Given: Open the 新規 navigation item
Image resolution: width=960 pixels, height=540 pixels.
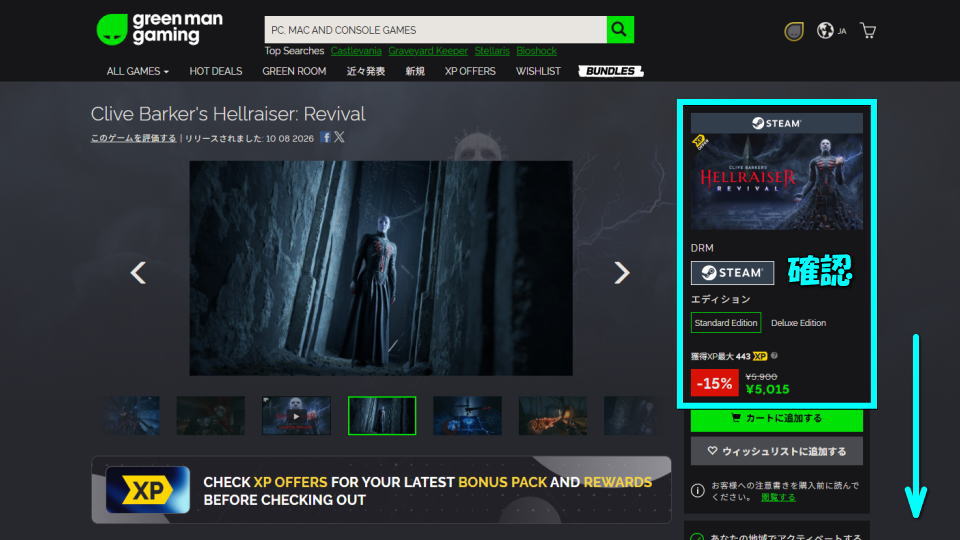Looking at the screenshot, I should click(x=414, y=71).
